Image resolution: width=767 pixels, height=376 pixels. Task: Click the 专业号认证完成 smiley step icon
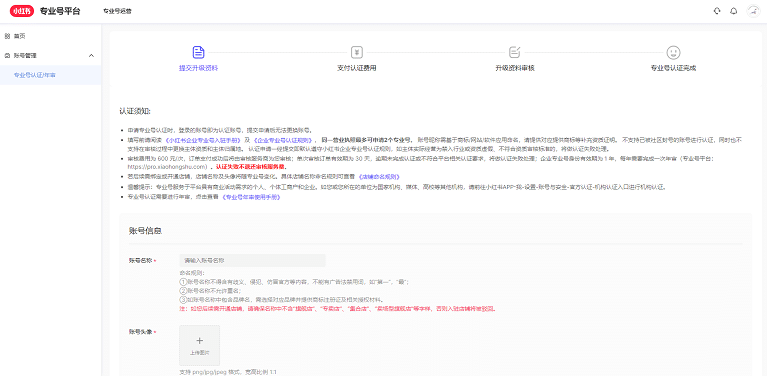click(673, 52)
